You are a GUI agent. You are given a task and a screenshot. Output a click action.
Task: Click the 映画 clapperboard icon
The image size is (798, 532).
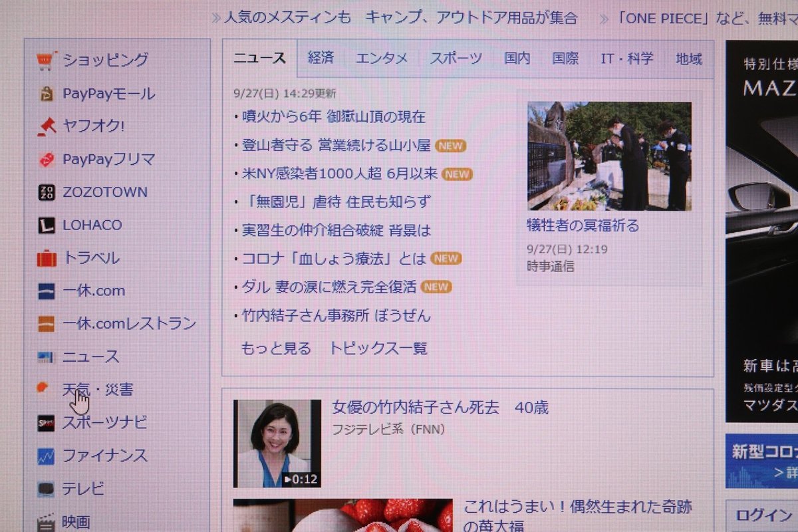click(x=46, y=522)
